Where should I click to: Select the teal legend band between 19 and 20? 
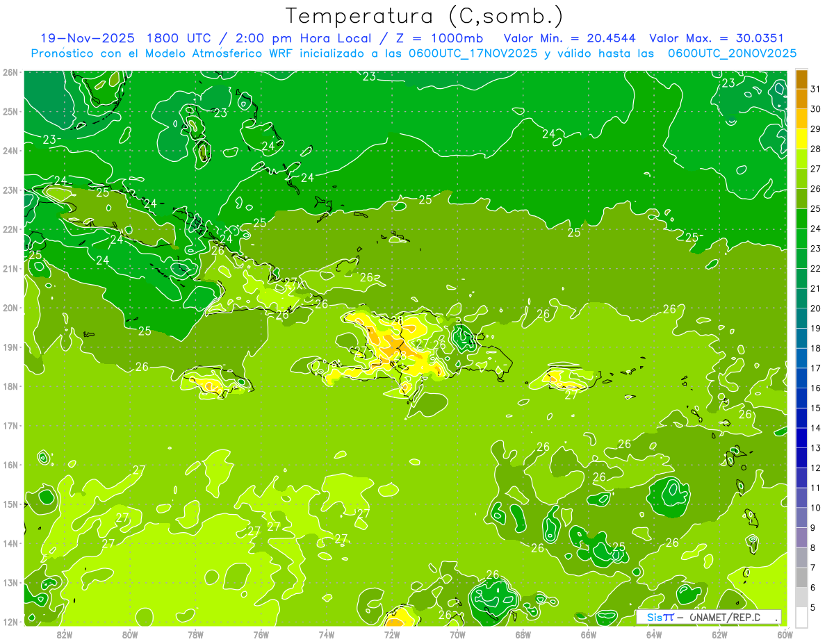(x=801, y=318)
